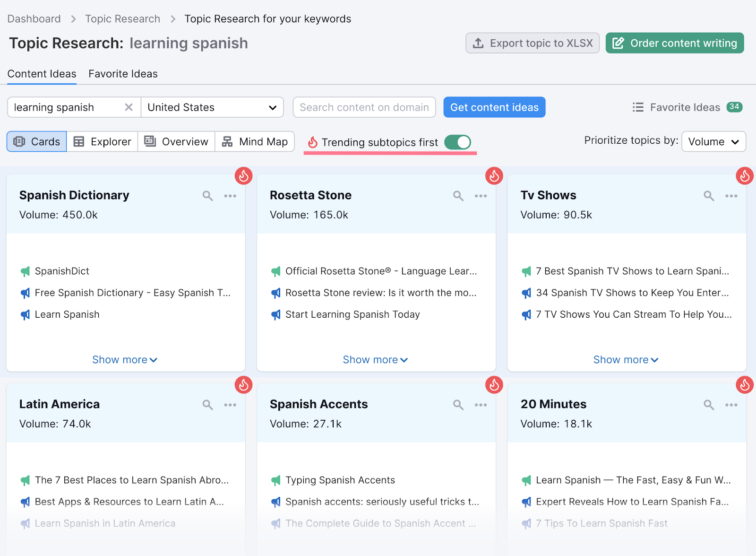Image resolution: width=756 pixels, height=556 pixels.
Task: Expand Show more on Spanish Dictionary card
Action: pyautogui.click(x=125, y=360)
